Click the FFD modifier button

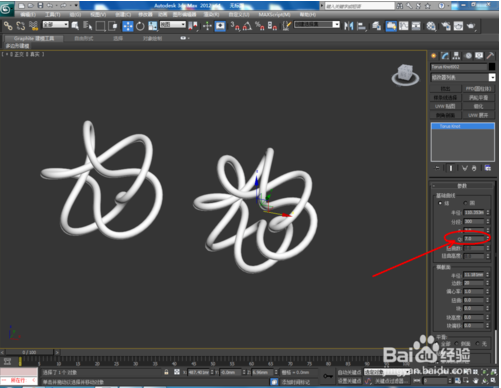pos(478,89)
